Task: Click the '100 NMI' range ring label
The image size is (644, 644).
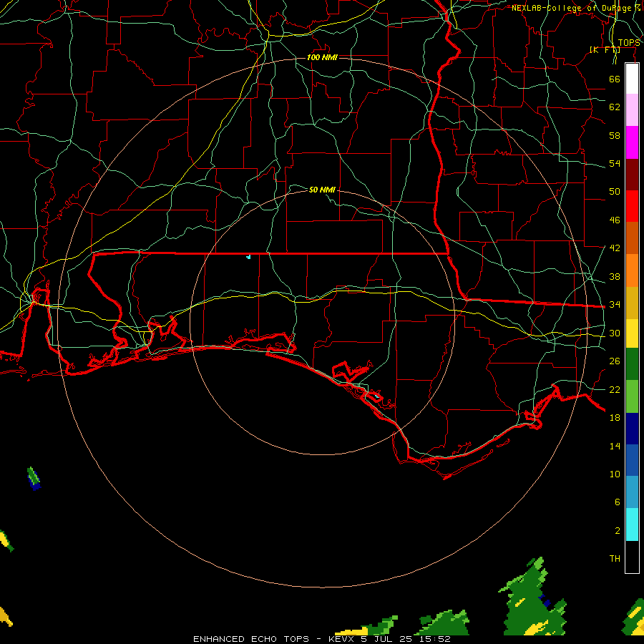Action: [x=322, y=57]
